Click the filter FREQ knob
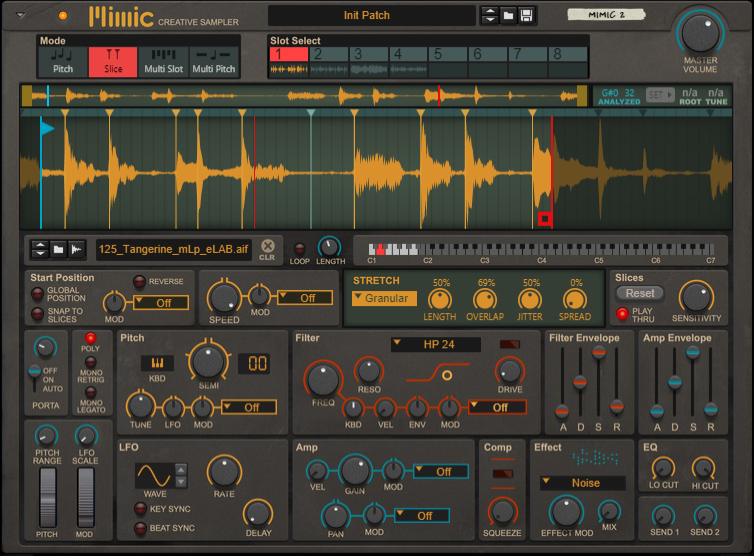Image resolution: width=754 pixels, height=556 pixels. (323, 379)
